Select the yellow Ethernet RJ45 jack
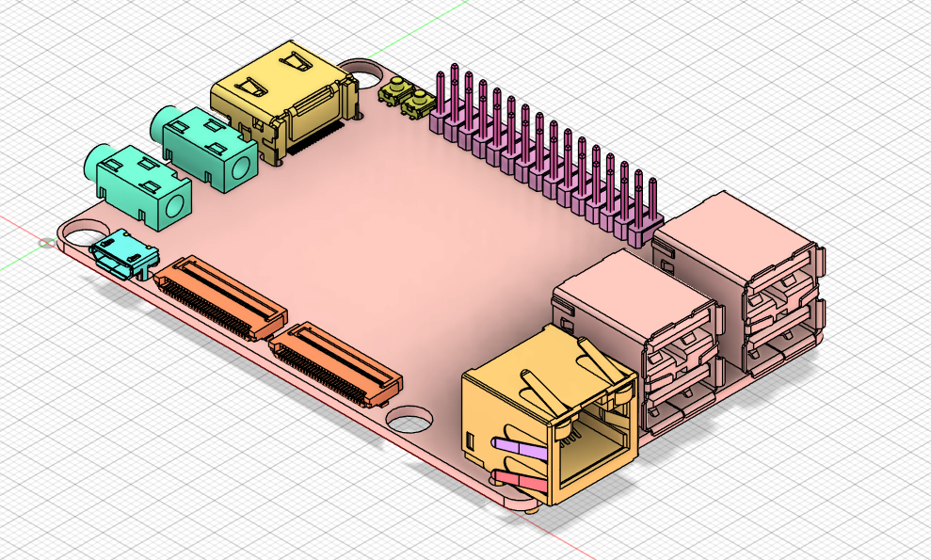 [549, 416]
